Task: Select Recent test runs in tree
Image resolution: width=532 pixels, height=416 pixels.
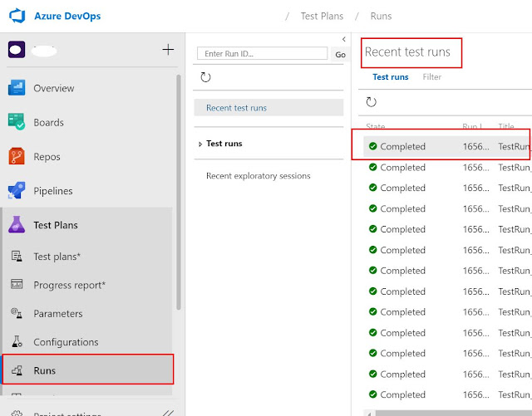Action: click(x=268, y=108)
